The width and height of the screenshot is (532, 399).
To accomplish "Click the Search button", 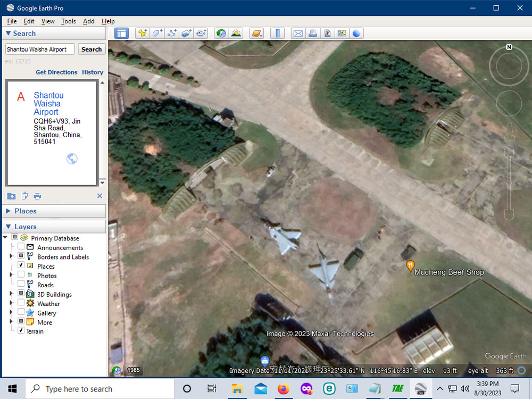I will (x=92, y=49).
